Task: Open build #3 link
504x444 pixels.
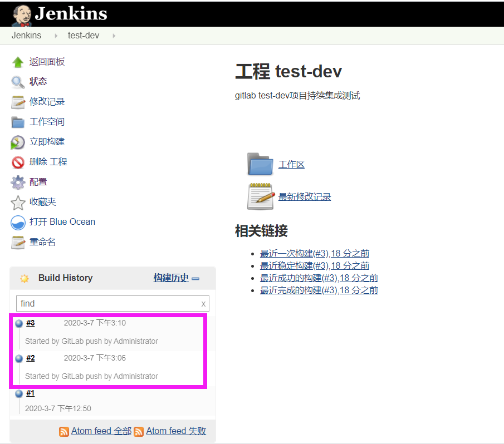Action: [31, 323]
